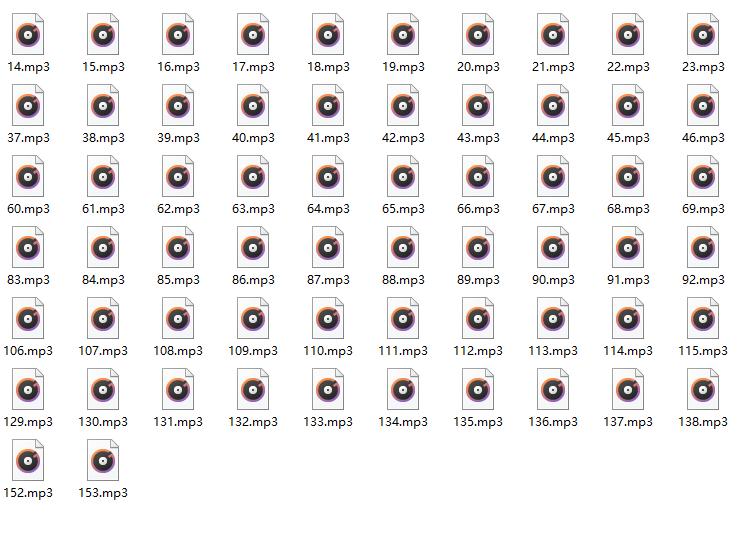This screenshot has width=743, height=549.
Task: Select the 85.mp3 file thumbnail
Action: 178,247
